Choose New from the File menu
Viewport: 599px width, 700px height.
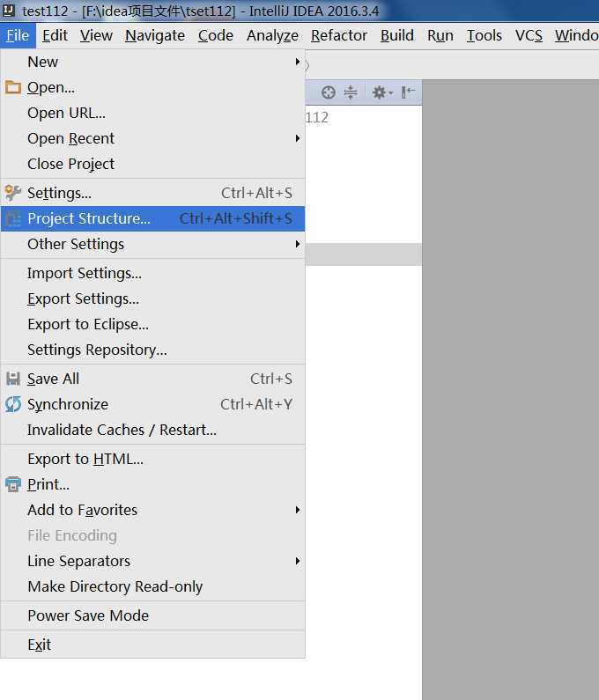tap(152, 62)
